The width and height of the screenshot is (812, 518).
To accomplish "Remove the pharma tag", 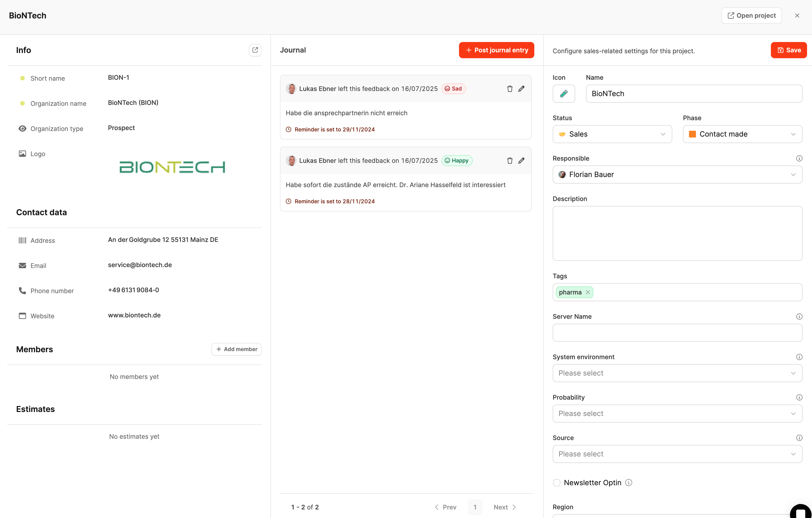I will 588,292.
